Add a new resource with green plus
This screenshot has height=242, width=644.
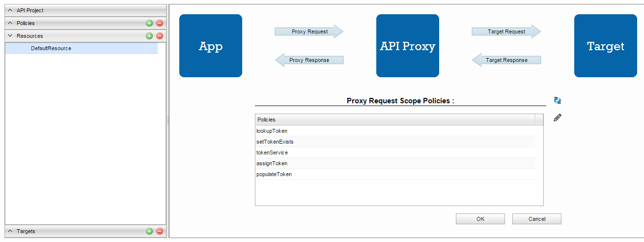[x=149, y=36]
